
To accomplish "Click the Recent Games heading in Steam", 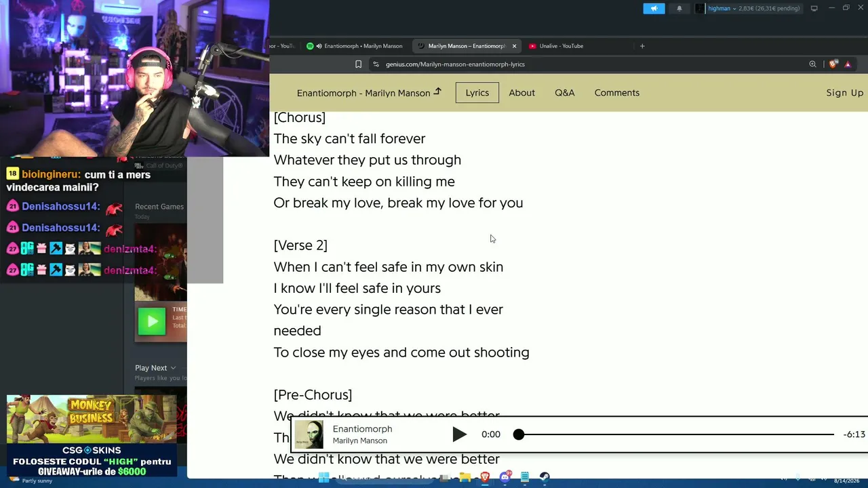I will (159, 207).
